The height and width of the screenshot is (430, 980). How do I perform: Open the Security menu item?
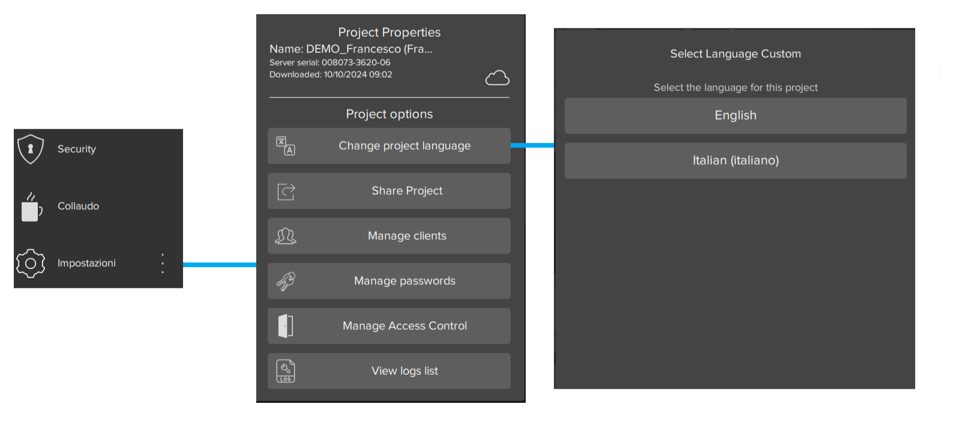click(77, 149)
